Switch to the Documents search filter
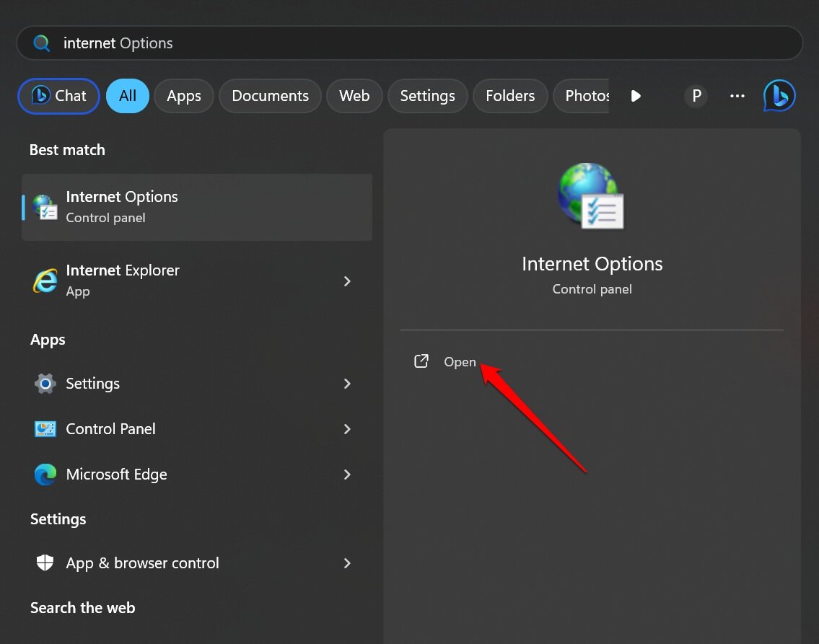 click(x=270, y=95)
